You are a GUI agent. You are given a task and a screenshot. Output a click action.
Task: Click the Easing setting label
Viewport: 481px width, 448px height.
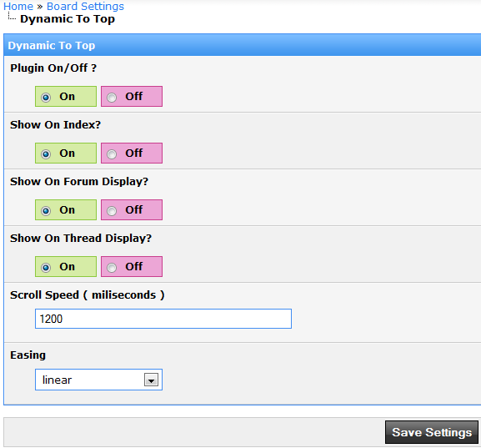28,355
